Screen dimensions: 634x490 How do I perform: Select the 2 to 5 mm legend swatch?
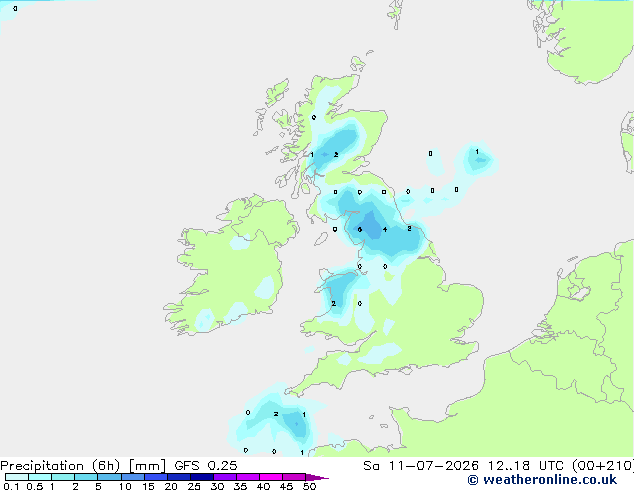point(86,477)
